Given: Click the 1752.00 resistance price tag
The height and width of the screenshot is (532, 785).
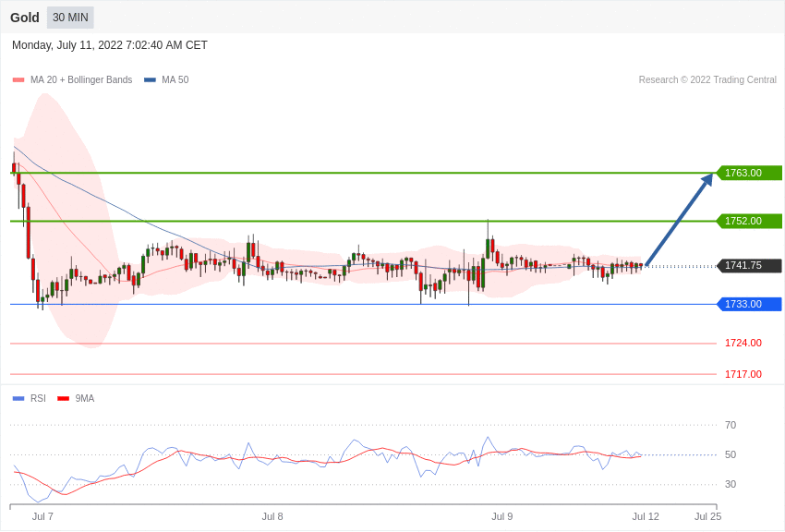Looking at the screenshot, I should [x=750, y=221].
